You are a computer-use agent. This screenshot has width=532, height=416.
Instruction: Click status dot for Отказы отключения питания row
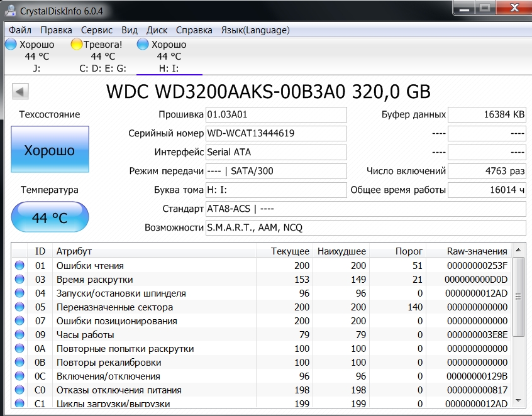click(x=19, y=390)
